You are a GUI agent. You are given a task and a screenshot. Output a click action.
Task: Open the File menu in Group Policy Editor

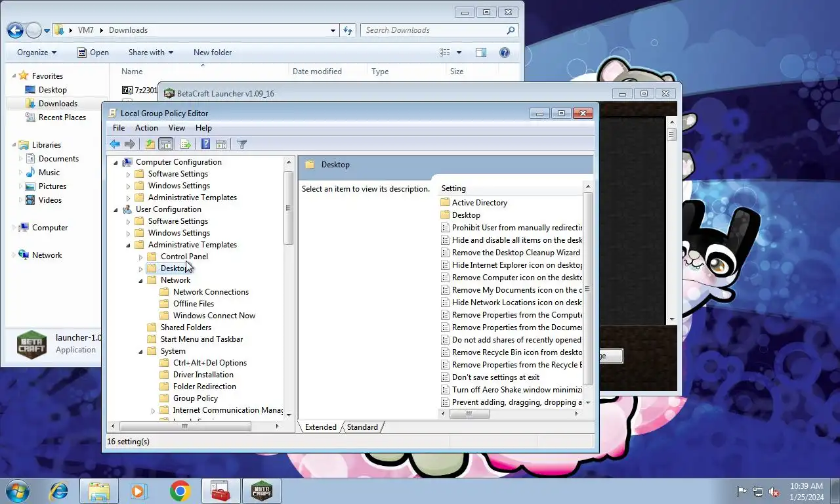(x=119, y=128)
